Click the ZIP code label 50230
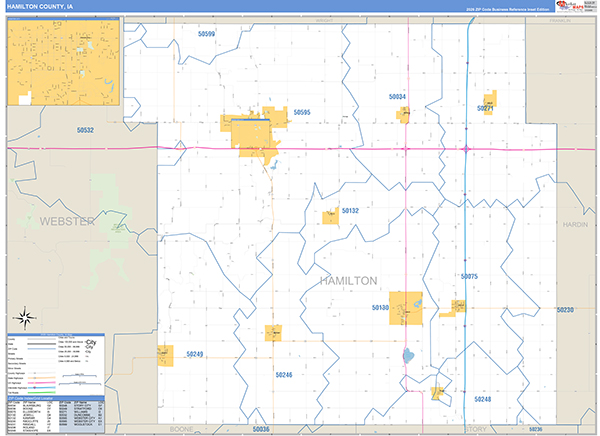Viewport: 600px width, 436px height. click(x=565, y=310)
